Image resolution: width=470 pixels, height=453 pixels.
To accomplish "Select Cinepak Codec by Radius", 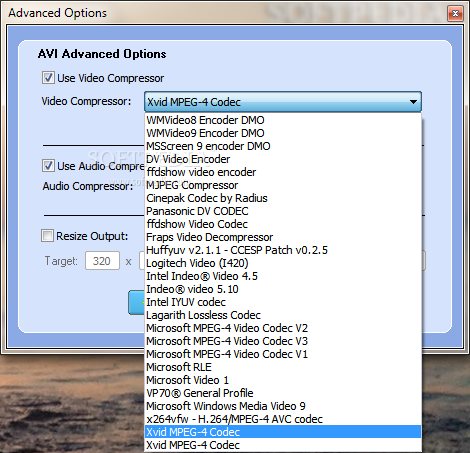I will tap(283, 198).
